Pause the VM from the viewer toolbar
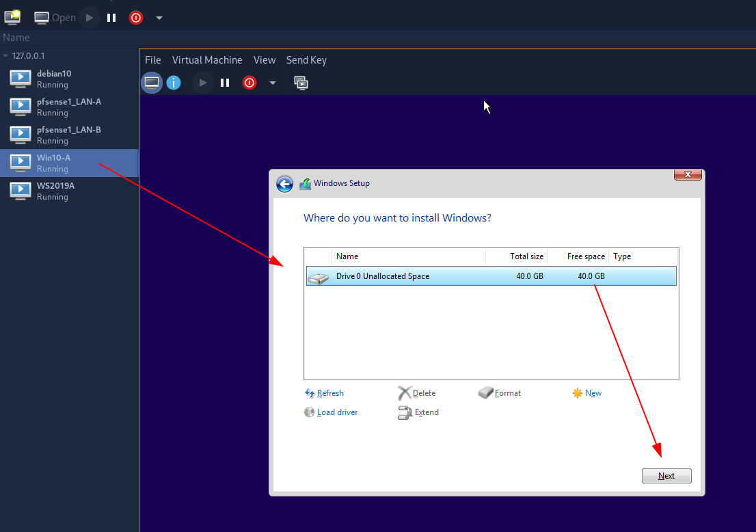 tap(225, 83)
